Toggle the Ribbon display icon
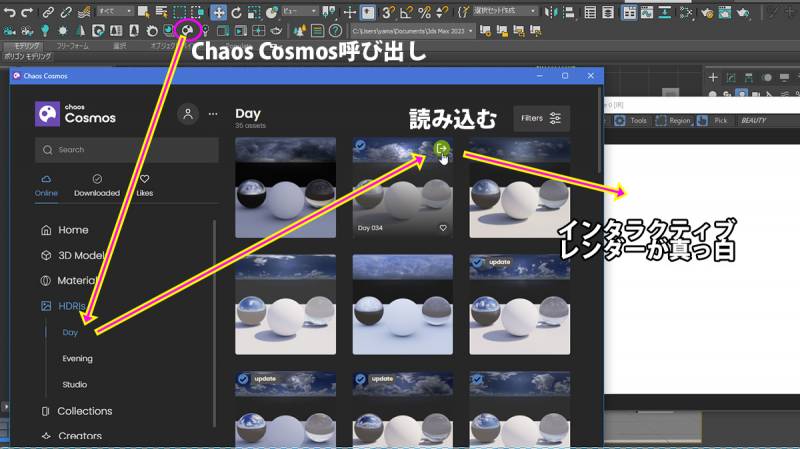The height and width of the screenshot is (449, 800). (630, 12)
